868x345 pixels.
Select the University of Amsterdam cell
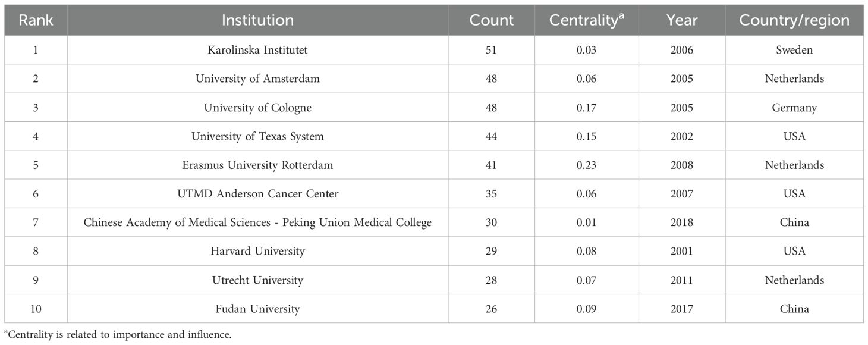(257, 79)
